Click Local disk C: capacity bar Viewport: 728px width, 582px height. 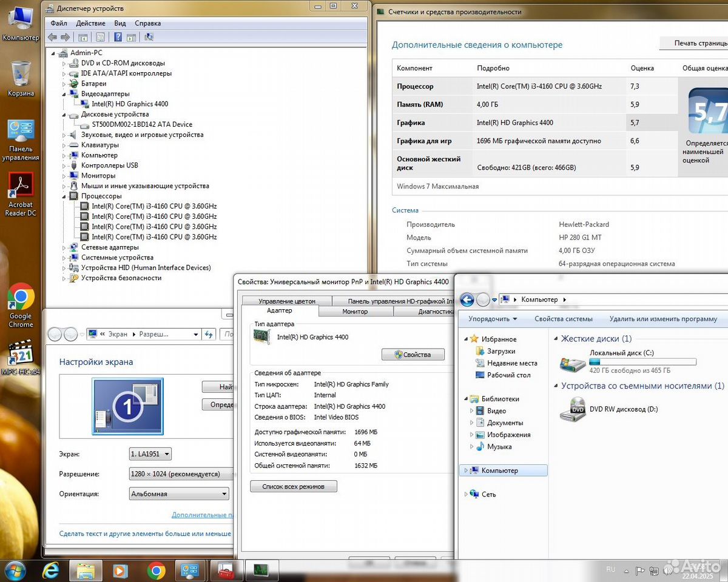tap(643, 362)
